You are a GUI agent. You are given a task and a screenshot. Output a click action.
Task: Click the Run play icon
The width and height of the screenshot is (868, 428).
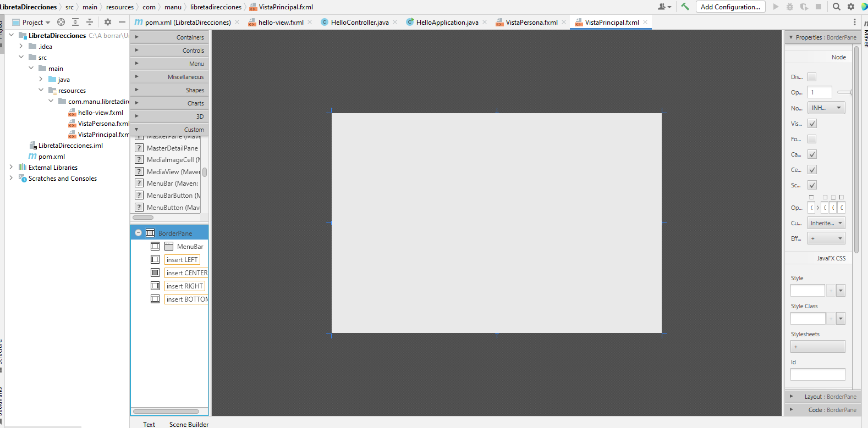776,7
